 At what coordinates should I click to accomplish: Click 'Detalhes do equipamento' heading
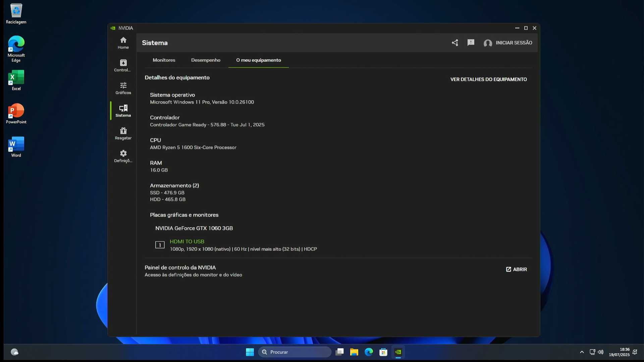coord(177,77)
